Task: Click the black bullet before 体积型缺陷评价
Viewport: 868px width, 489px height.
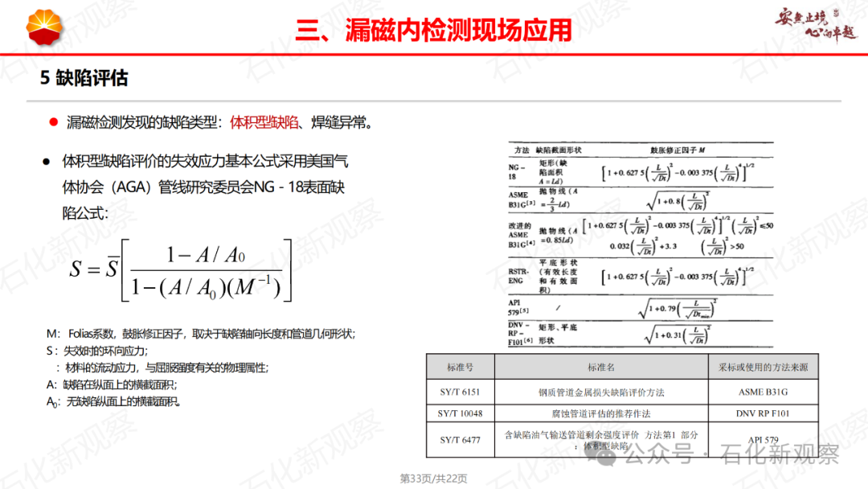Action: tap(47, 162)
